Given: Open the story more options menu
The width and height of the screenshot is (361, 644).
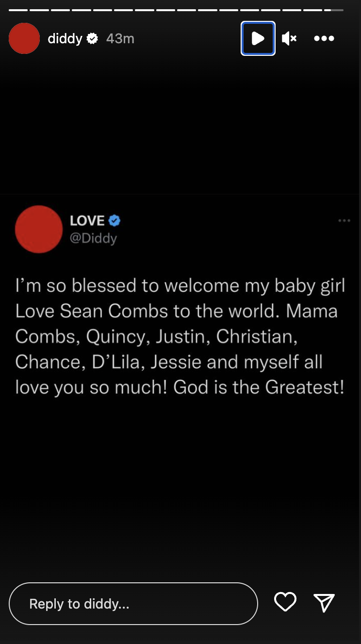Looking at the screenshot, I should click(x=324, y=38).
